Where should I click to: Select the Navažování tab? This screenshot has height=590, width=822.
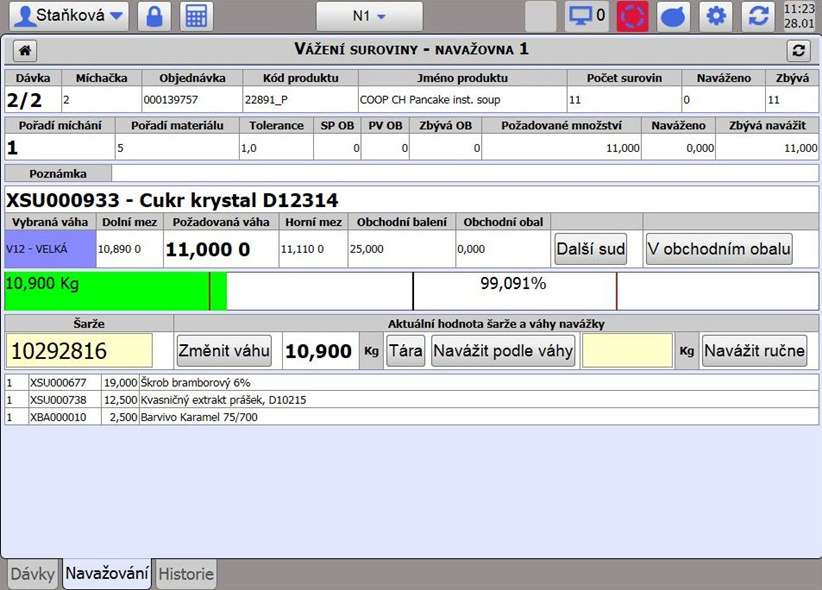(x=107, y=573)
